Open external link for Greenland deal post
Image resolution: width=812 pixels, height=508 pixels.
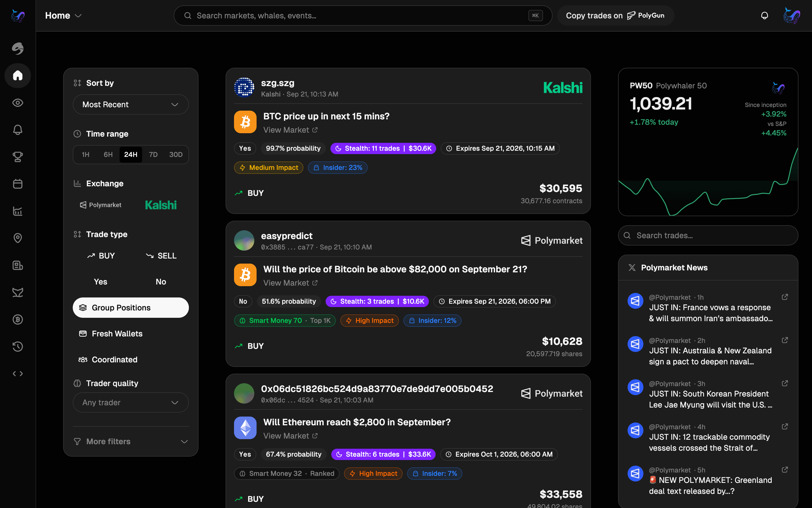[785, 470]
